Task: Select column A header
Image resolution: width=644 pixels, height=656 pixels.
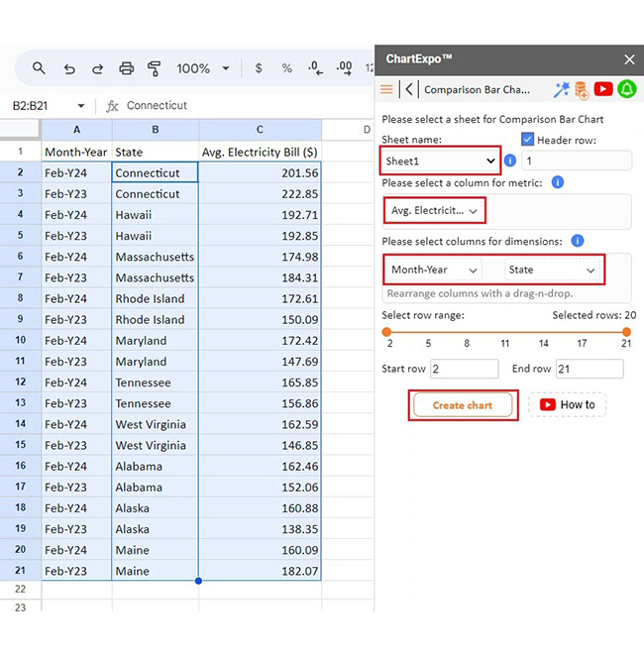Action: (76, 130)
